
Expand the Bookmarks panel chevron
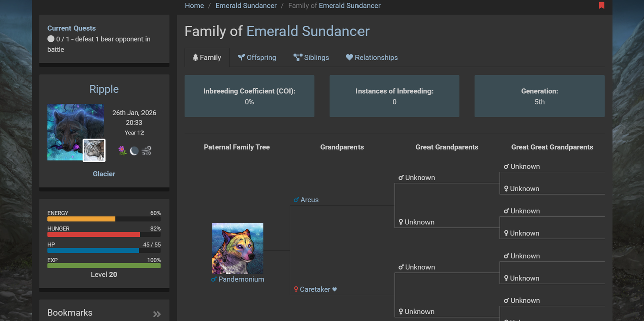click(x=157, y=314)
